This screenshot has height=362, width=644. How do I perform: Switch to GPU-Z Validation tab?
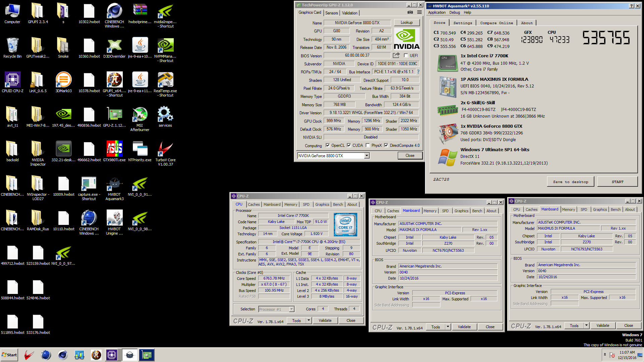(350, 13)
